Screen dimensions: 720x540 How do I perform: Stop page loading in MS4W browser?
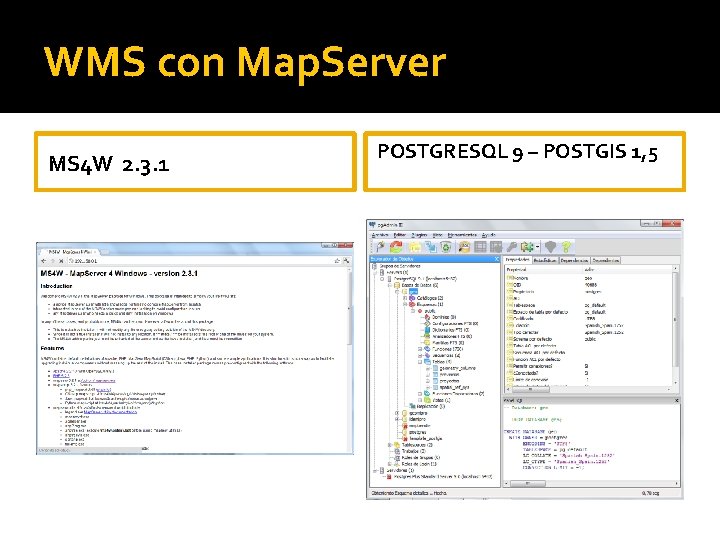(x=61, y=261)
